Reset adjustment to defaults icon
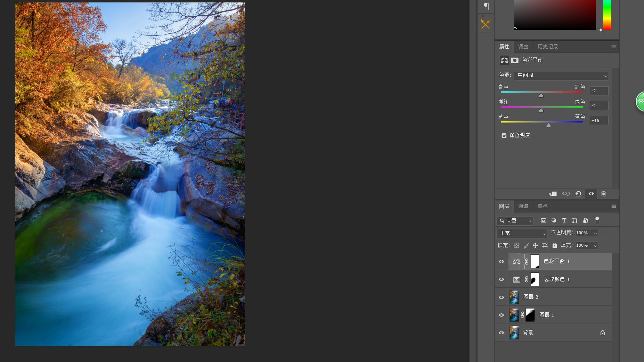Image resolution: width=644 pixels, height=362 pixels. [x=578, y=194]
